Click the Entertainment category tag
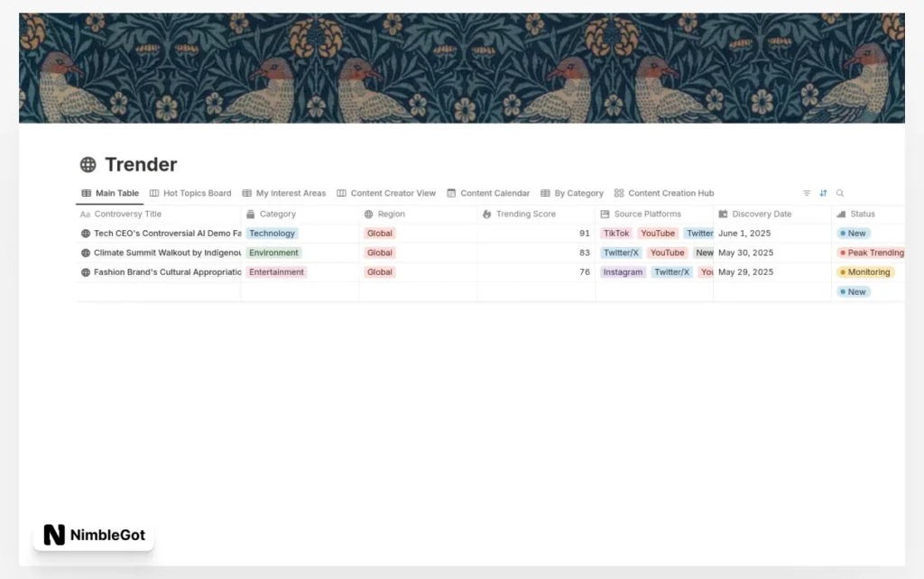This screenshot has height=579, width=924. pyautogui.click(x=276, y=272)
